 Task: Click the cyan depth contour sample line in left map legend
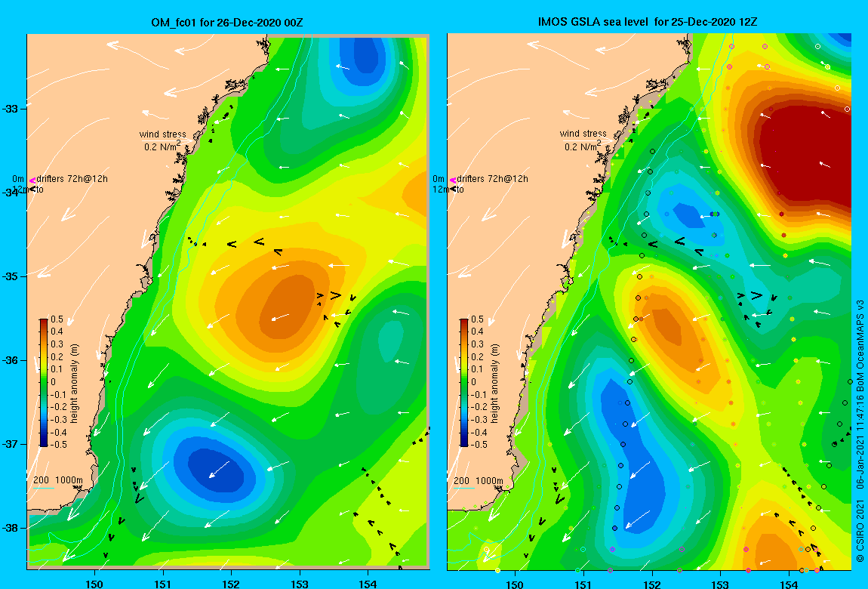tap(43, 488)
